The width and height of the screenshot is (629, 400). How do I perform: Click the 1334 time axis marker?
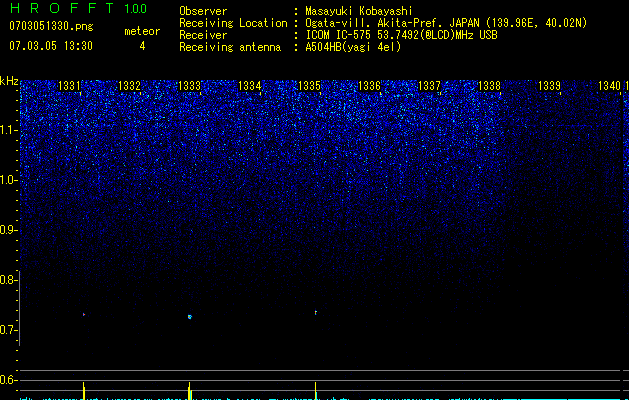pos(250,85)
